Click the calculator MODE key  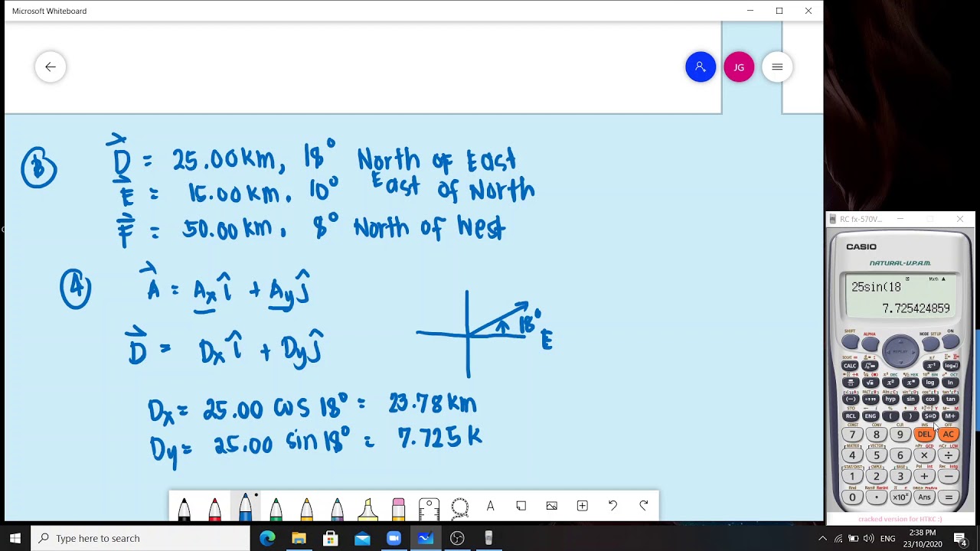click(x=930, y=344)
